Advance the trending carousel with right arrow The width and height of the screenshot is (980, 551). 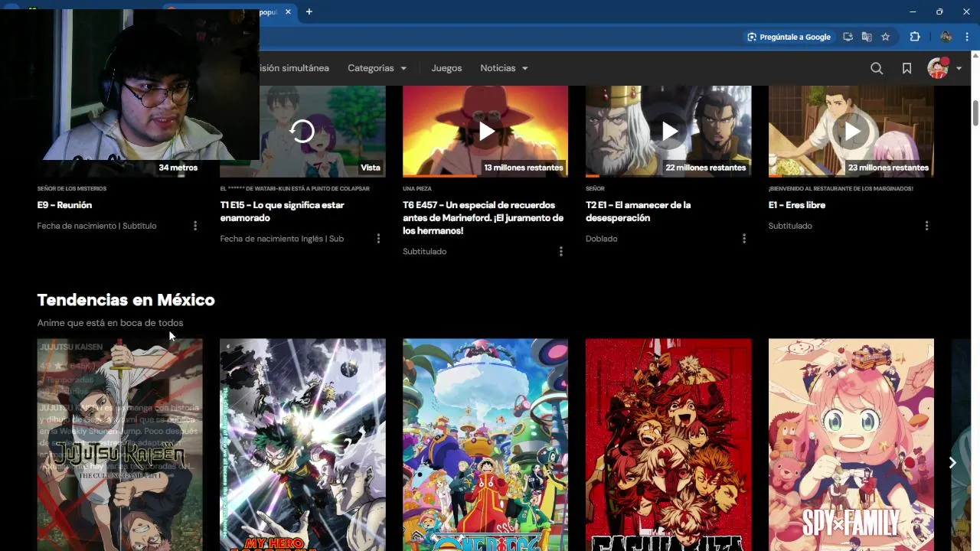(952, 462)
